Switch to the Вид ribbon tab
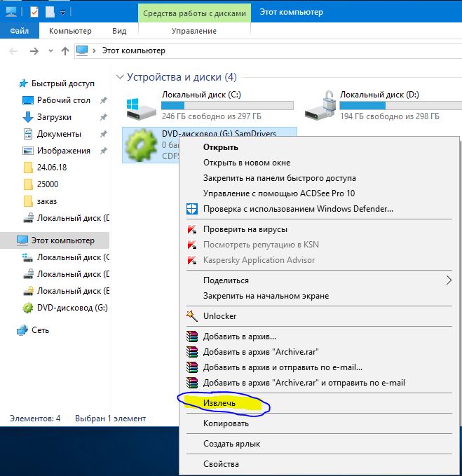This screenshot has width=462, height=476. point(119,31)
